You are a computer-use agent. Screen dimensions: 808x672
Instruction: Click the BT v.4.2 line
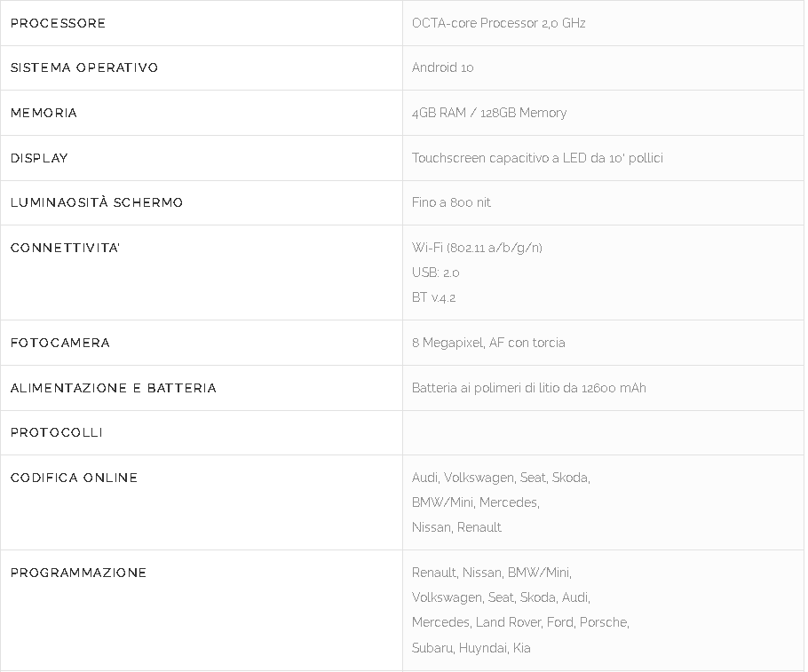(433, 297)
